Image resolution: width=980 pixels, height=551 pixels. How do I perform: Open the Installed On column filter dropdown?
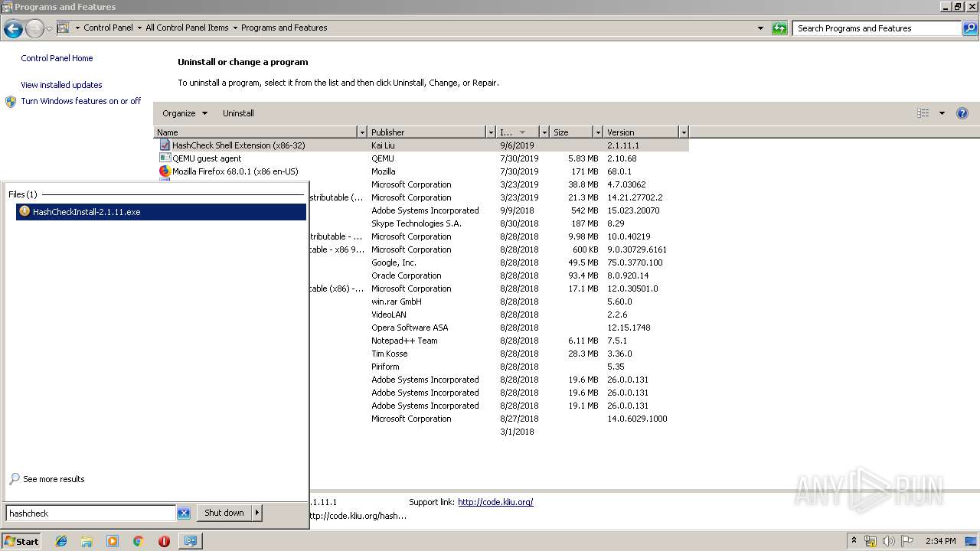click(544, 132)
